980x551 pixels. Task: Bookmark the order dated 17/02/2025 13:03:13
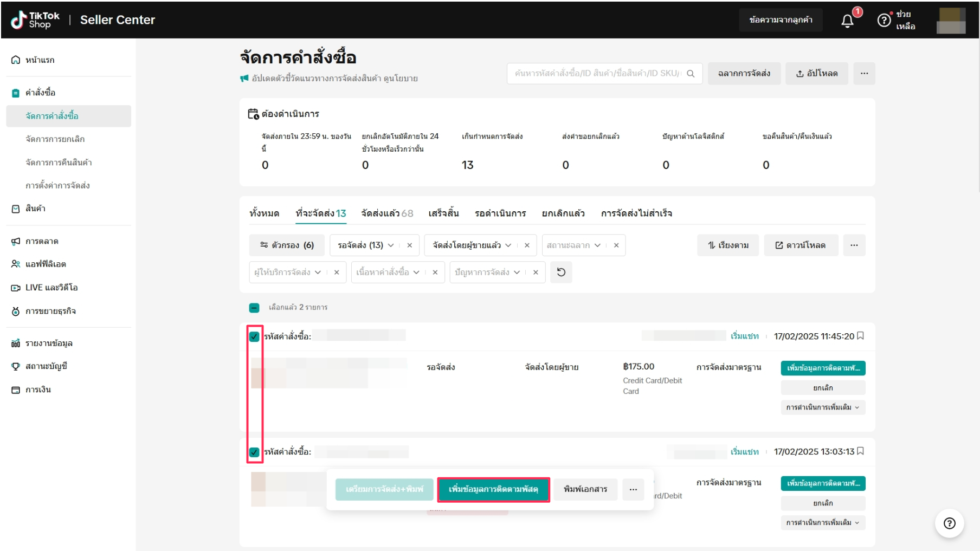pos(860,451)
